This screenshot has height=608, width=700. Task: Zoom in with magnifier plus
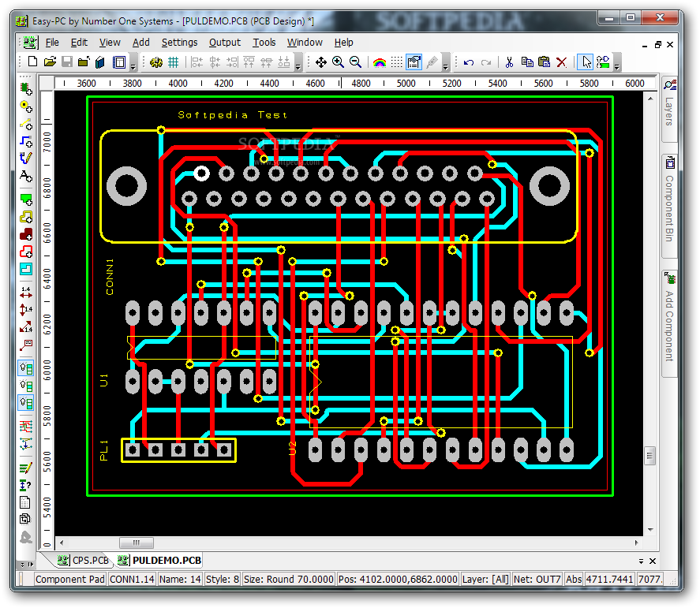pyautogui.click(x=338, y=62)
